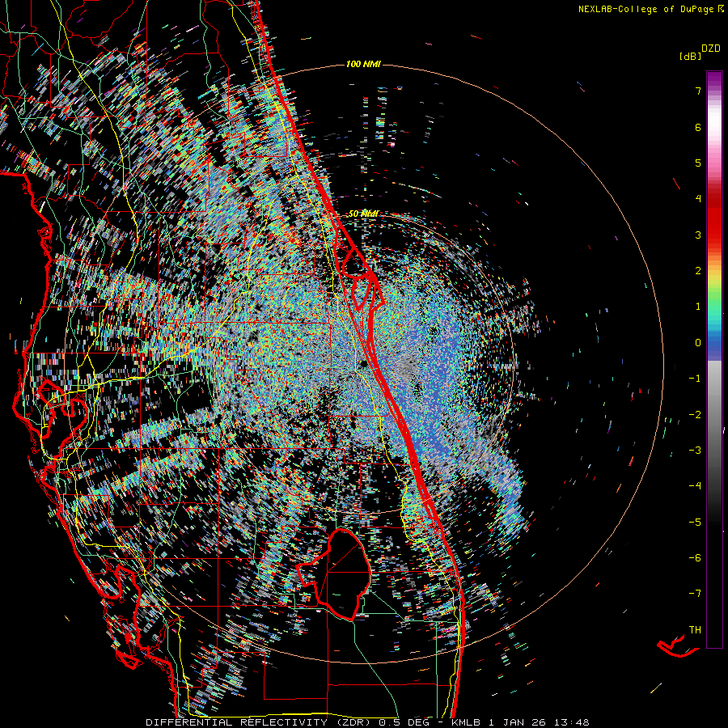Click the DZD legend title
This screenshot has width=728, height=728.
point(711,49)
